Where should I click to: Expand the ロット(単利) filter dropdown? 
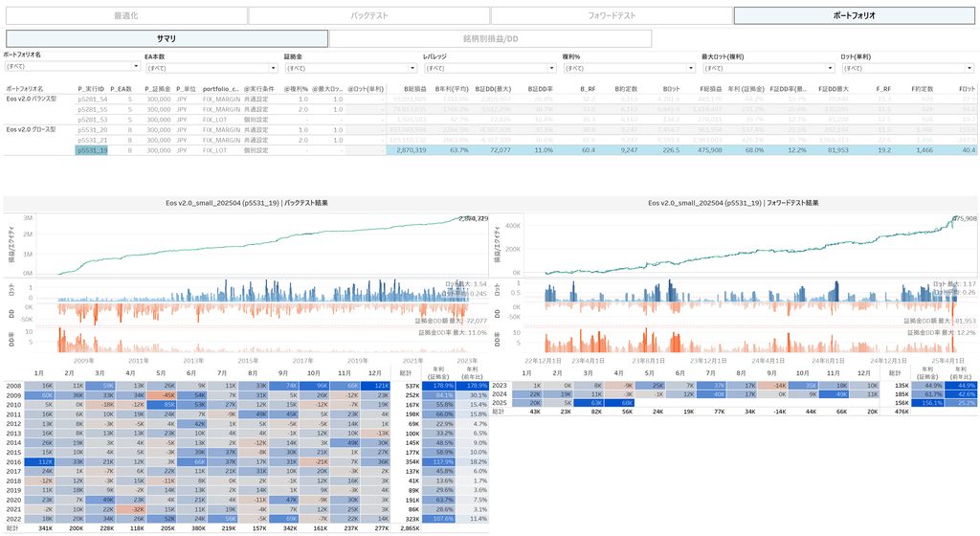tap(907, 68)
